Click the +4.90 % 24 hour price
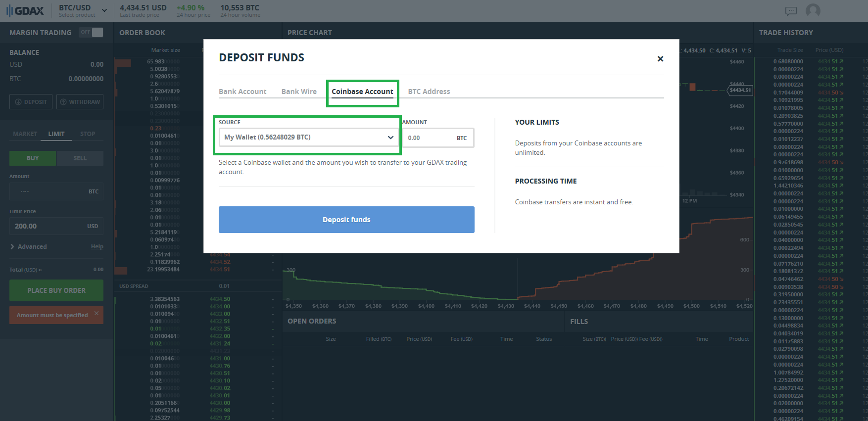Screen dimensions: 868x421 [x=191, y=8]
